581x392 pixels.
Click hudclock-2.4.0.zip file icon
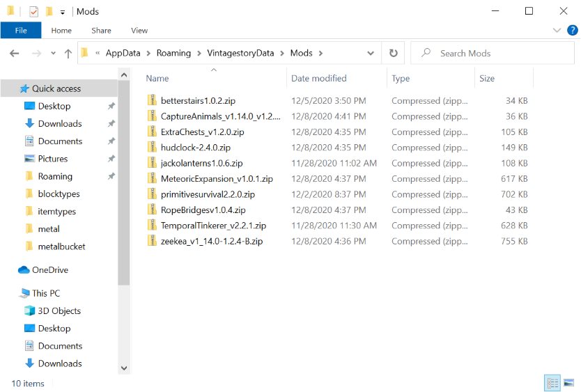coord(153,148)
